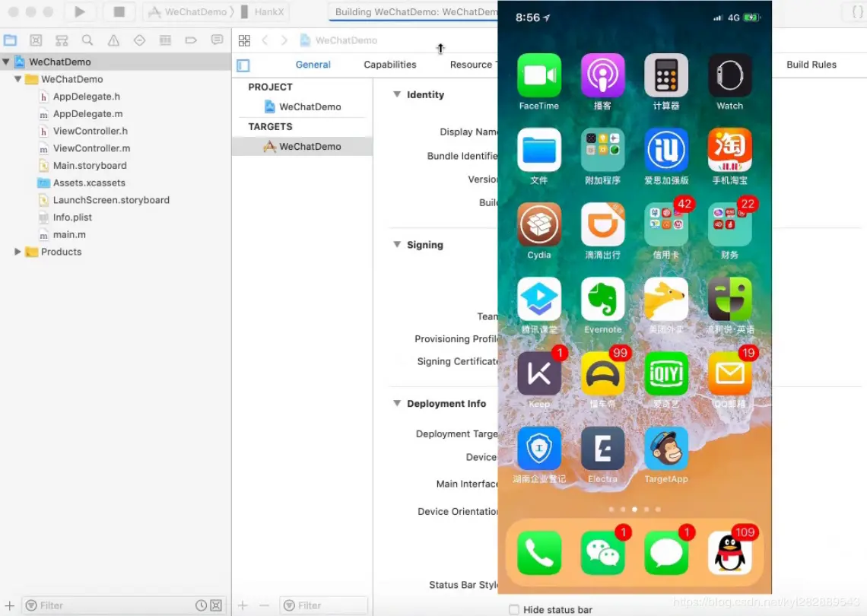Open the FaceTime app on the iPhone

[x=539, y=75]
